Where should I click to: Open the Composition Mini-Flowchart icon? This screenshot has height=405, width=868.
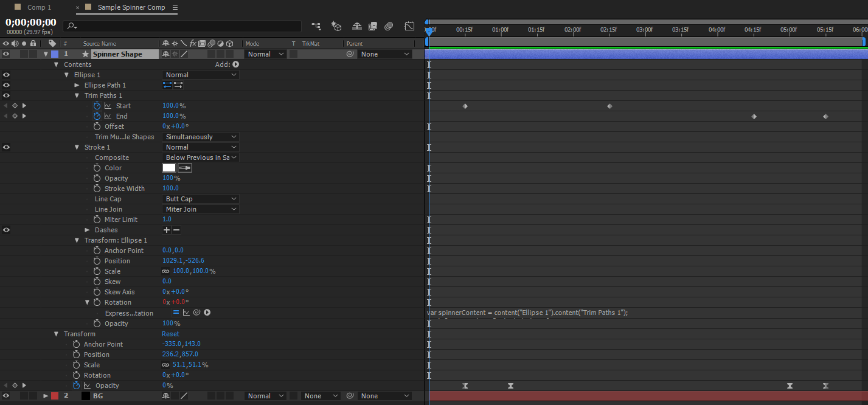[x=316, y=26]
